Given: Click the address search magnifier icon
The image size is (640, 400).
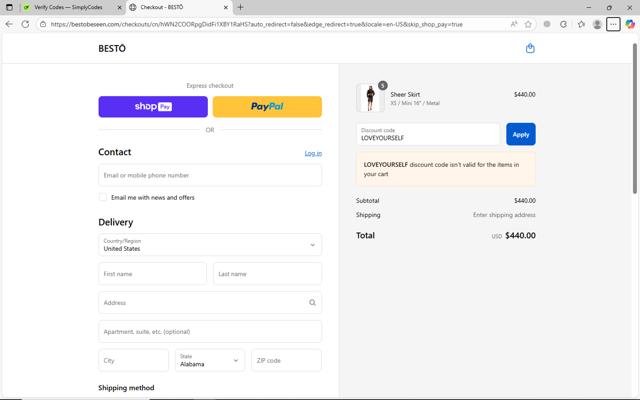Looking at the screenshot, I should 312,302.
